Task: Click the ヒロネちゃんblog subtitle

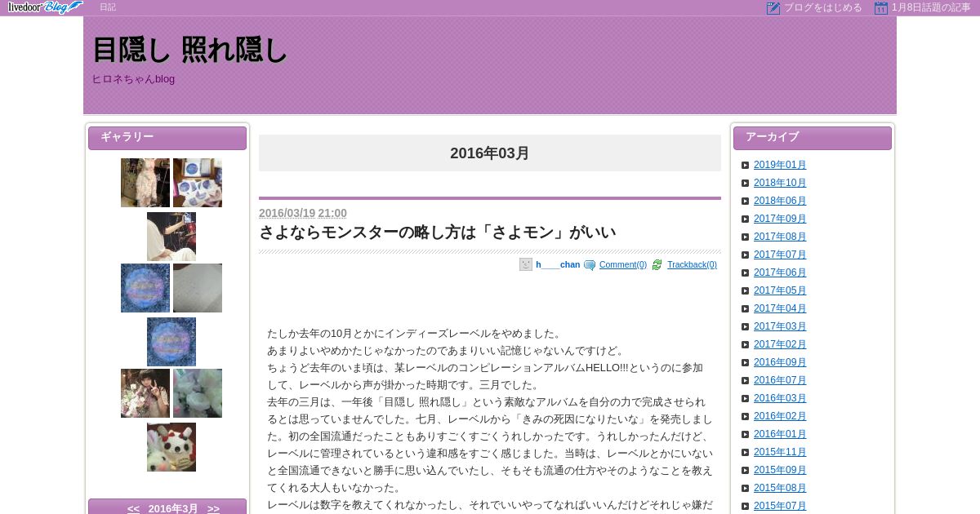Action: (x=133, y=79)
